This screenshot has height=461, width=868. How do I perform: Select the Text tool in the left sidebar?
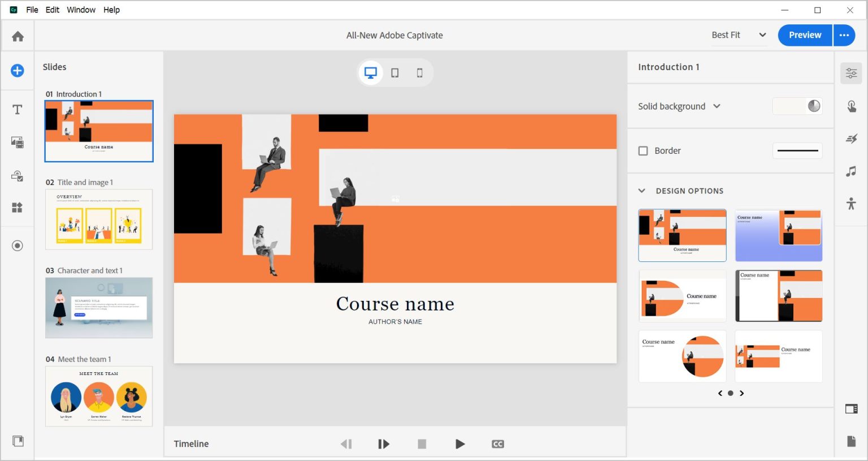coord(18,109)
